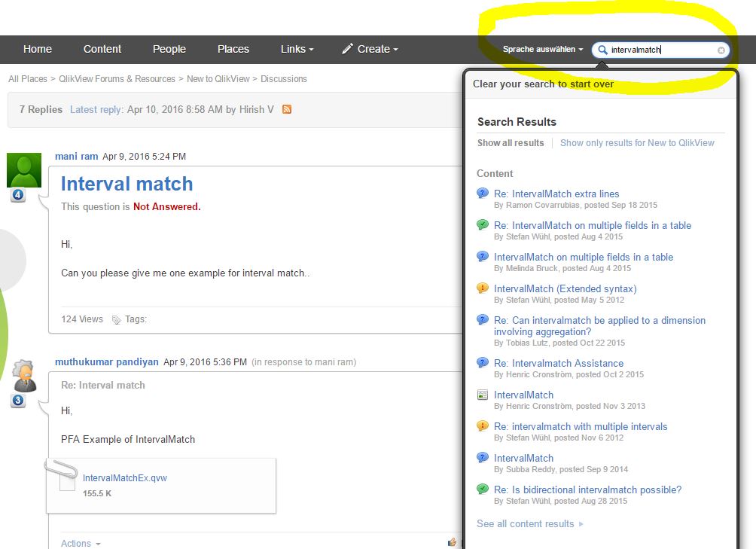Show only results for New to QlikView

click(638, 142)
